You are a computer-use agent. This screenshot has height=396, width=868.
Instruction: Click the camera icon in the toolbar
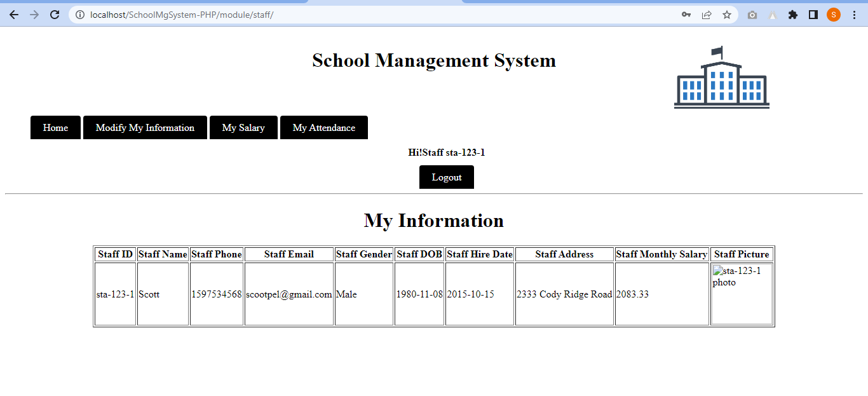752,14
